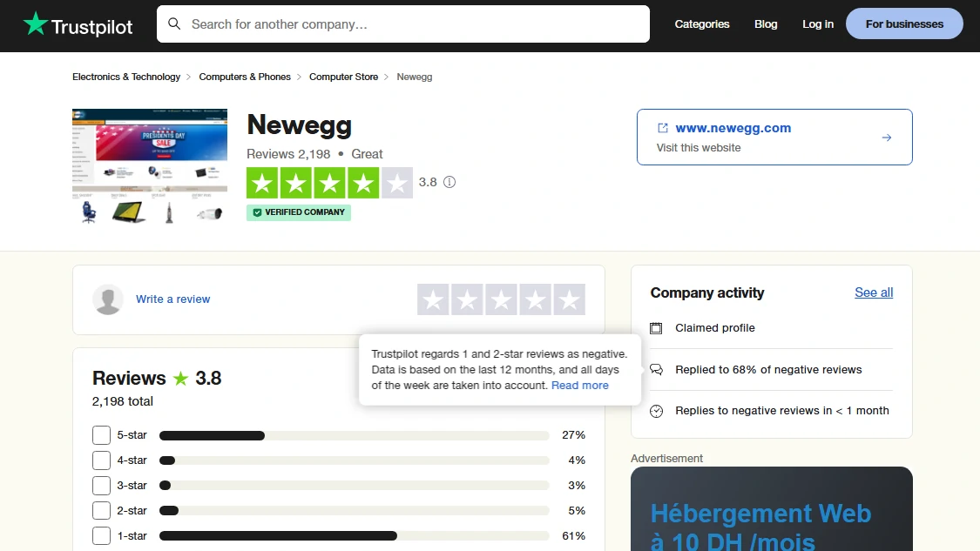Check the 4-star filter checkbox
Screen dimensions: 980x551
coord(101,460)
